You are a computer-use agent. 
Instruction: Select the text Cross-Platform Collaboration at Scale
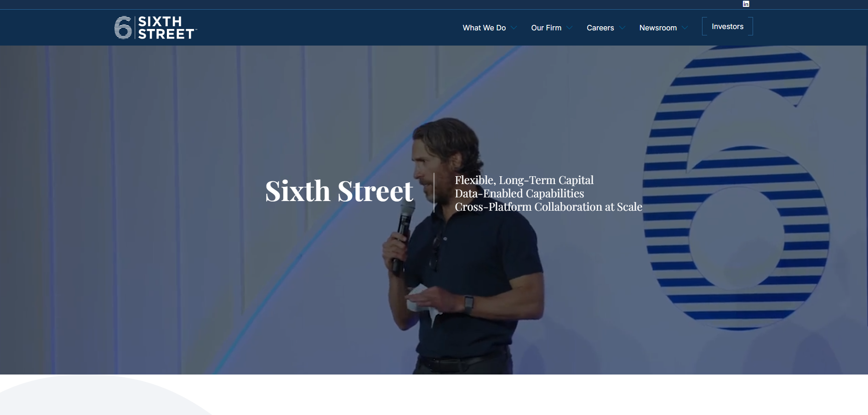548,207
